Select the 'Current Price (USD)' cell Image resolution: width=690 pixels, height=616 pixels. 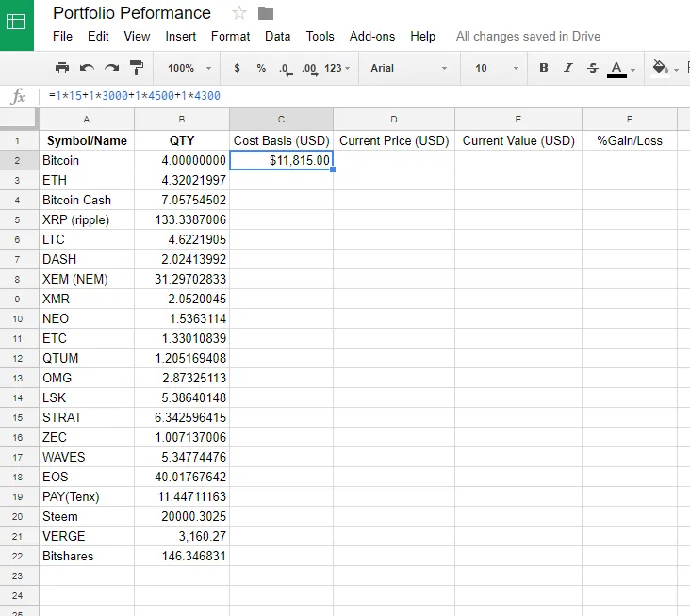(394, 140)
